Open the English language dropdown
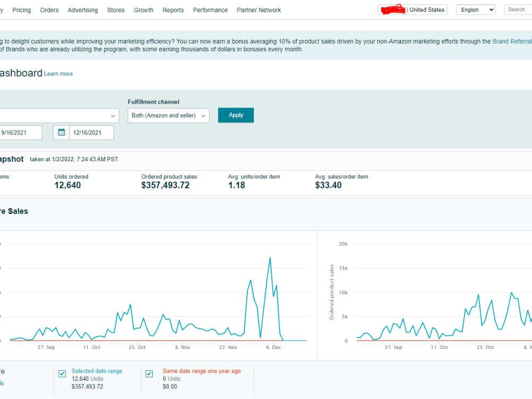 (x=476, y=10)
